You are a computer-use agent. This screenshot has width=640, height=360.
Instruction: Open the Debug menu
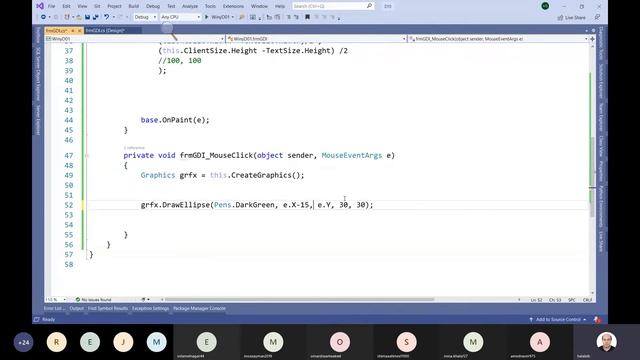tap(153, 7)
